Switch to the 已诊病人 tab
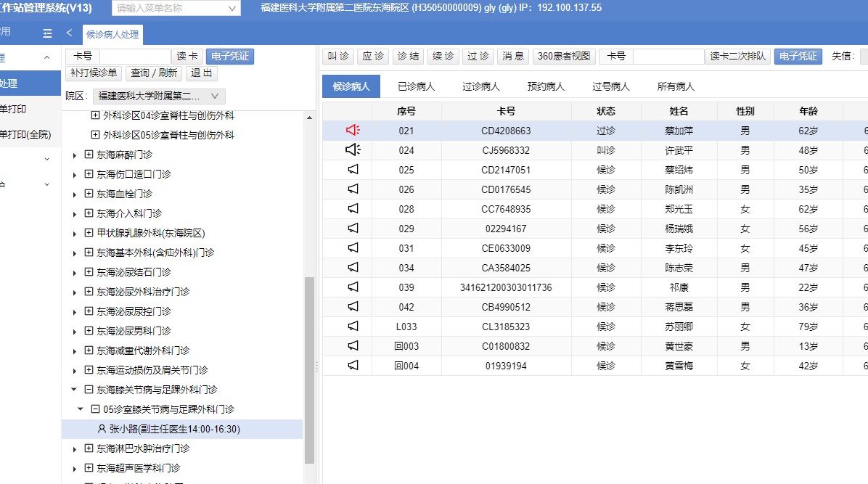 coord(417,86)
